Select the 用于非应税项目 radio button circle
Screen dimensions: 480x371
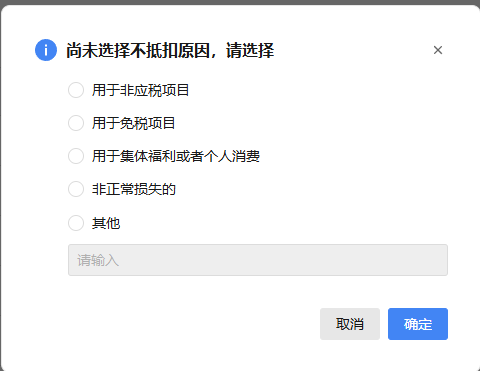(76, 90)
